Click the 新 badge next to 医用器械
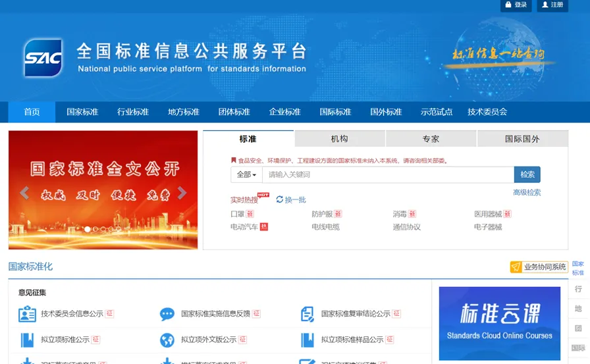The height and width of the screenshot is (364, 590). coord(507,214)
